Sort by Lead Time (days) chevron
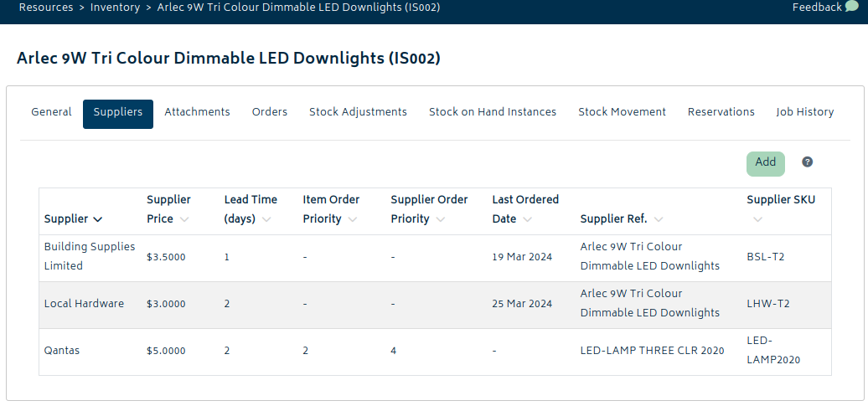Screen dimensions: 868x411 click(x=266, y=219)
